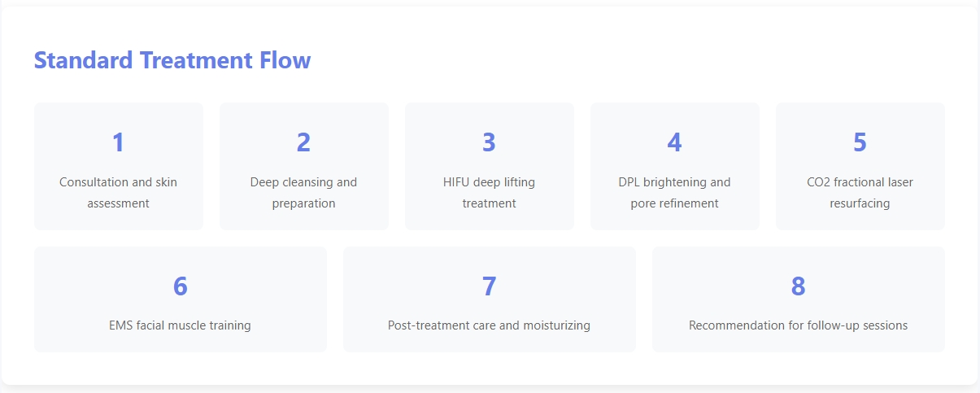Choose Post-treatment care and moisturizing text
Viewport: 980px width, 393px height.
click(489, 325)
